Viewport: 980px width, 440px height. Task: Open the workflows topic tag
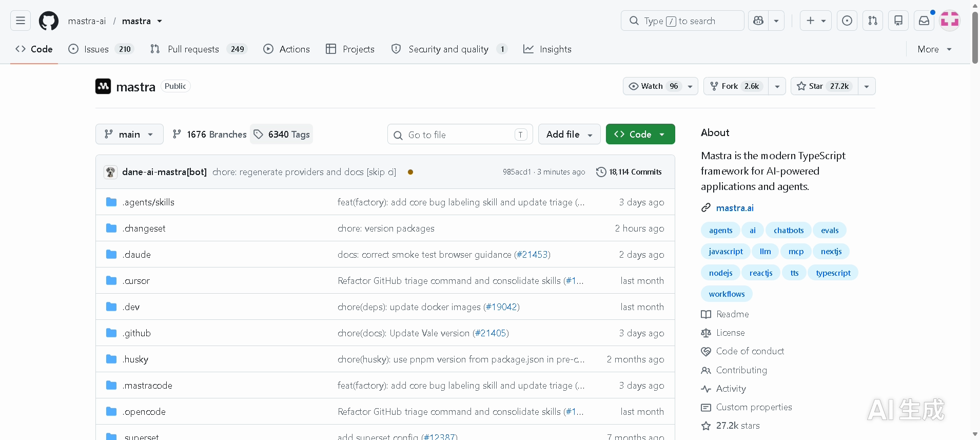click(x=727, y=294)
